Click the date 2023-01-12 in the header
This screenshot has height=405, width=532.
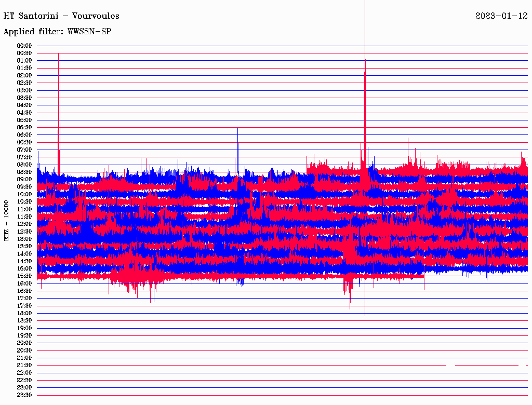(x=501, y=16)
